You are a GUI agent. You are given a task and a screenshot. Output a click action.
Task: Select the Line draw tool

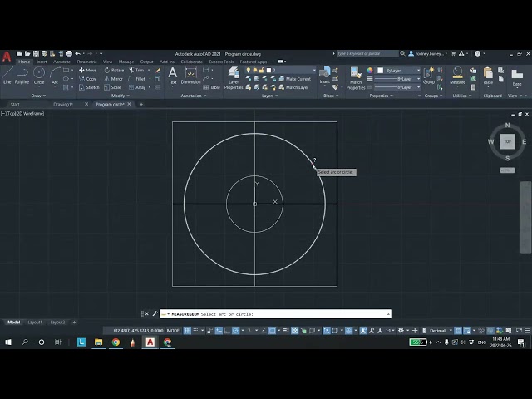pyautogui.click(x=7, y=76)
